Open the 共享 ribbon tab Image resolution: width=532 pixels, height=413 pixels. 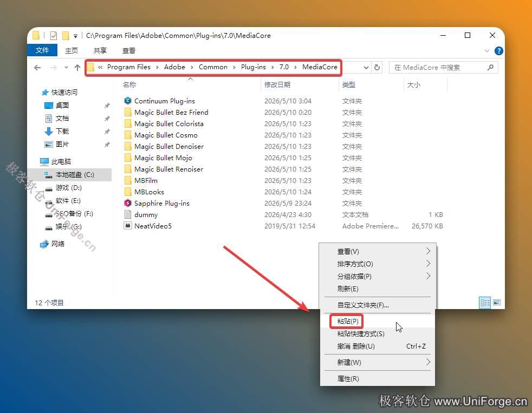click(100, 50)
